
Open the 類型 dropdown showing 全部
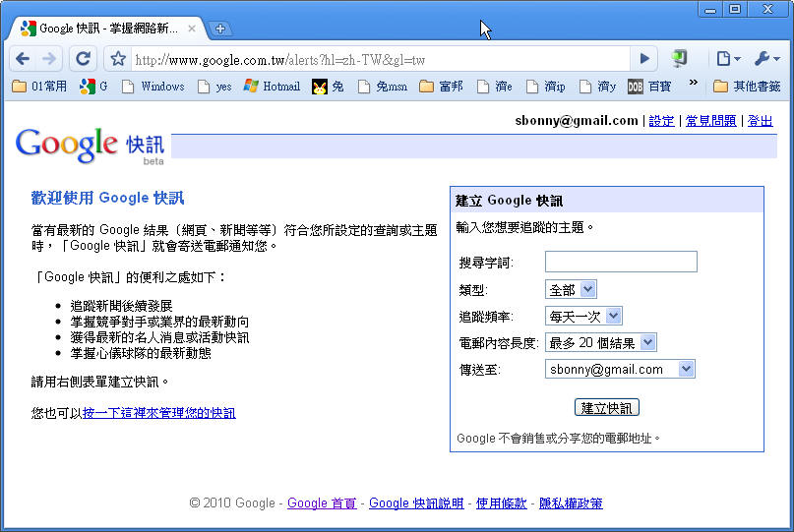(x=571, y=289)
